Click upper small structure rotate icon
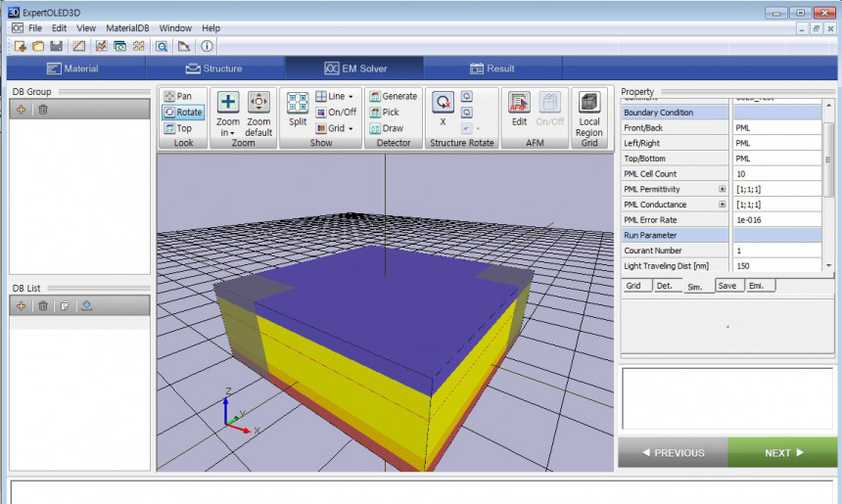 click(x=467, y=96)
